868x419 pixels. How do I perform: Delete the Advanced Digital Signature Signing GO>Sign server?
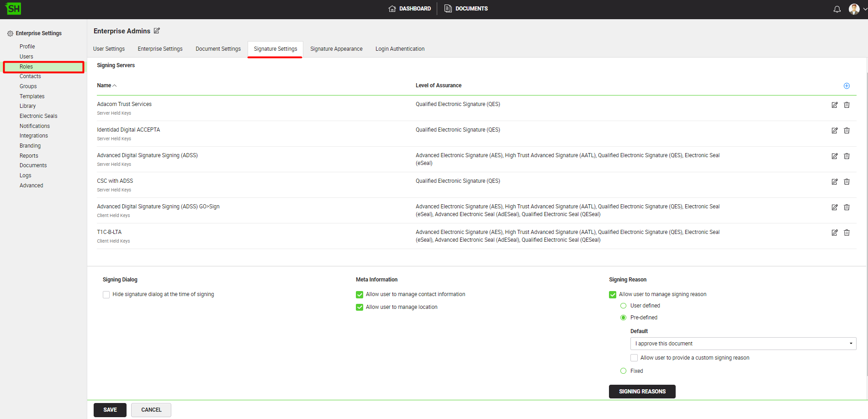[847, 207]
